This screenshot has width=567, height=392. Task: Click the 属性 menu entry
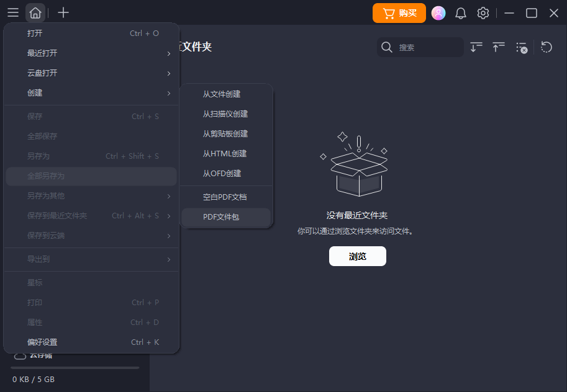[91, 323]
